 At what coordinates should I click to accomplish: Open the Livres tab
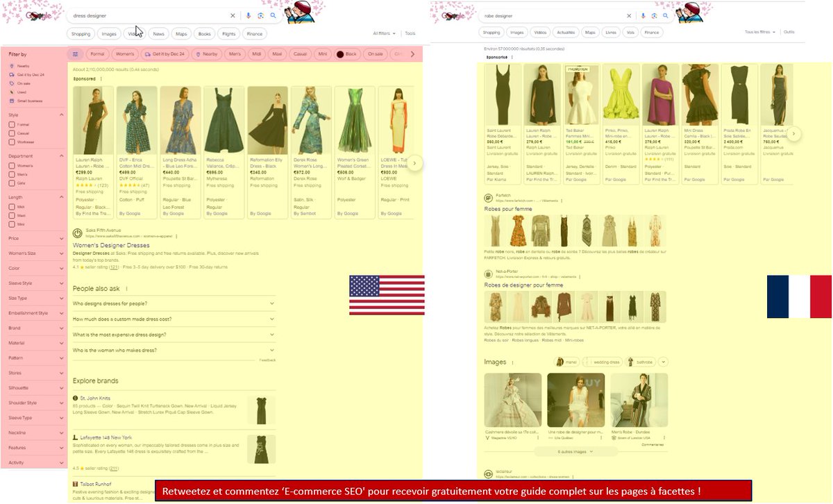[x=611, y=32]
